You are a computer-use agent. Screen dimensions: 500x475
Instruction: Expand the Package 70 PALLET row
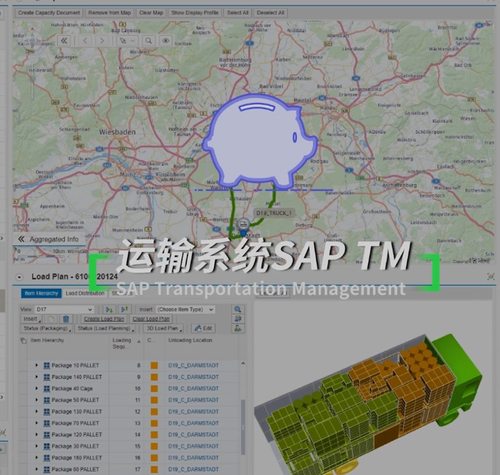pos(37,423)
